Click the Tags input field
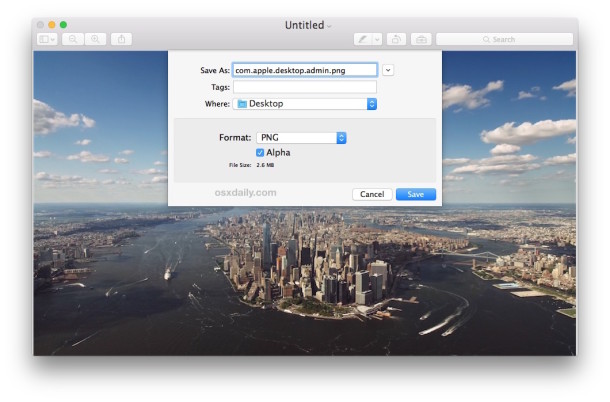The height and width of the screenshot is (402, 610). point(304,87)
